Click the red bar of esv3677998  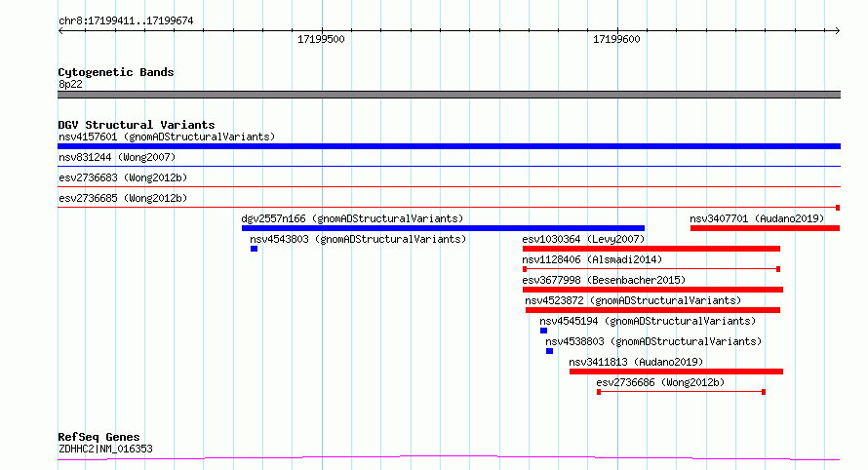coord(652,290)
